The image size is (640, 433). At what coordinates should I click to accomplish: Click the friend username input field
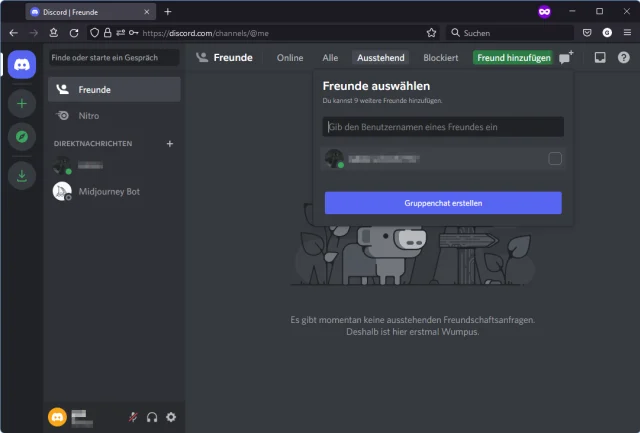(x=443, y=127)
